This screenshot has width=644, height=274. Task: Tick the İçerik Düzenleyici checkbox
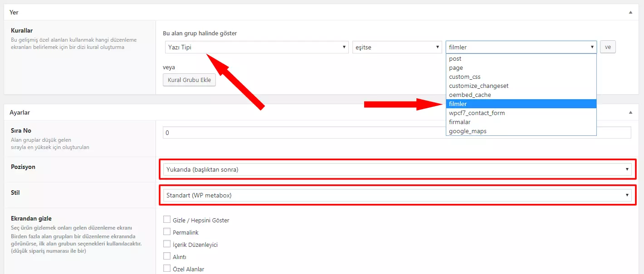(167, 244)
